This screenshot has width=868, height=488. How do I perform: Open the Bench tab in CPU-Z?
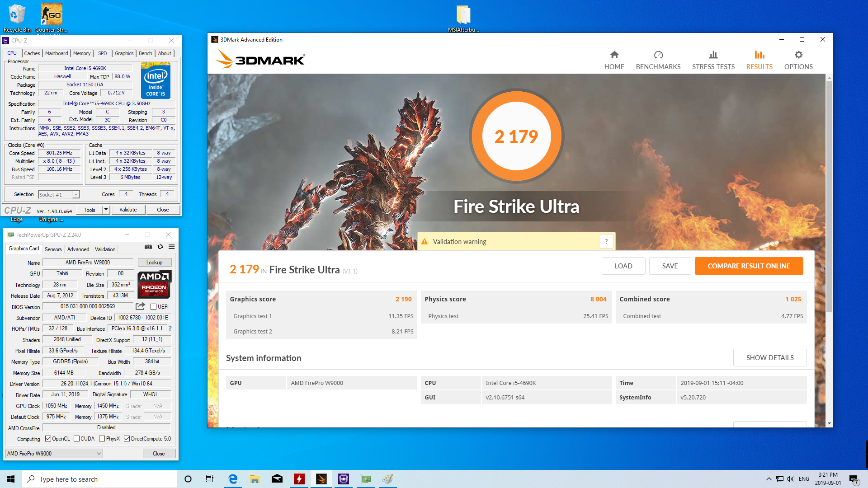tap(145, 53)
